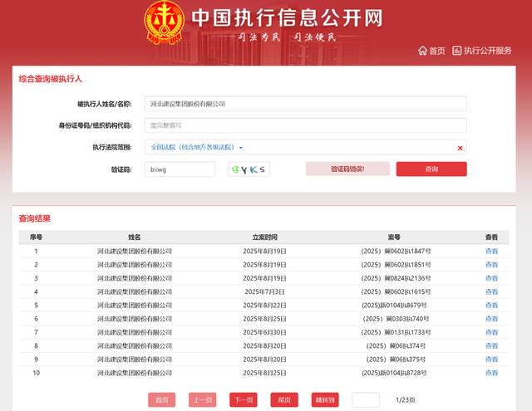Clear the court scope with the red X
The height and width of the screenshot is (411, 532).
point(460,148)
